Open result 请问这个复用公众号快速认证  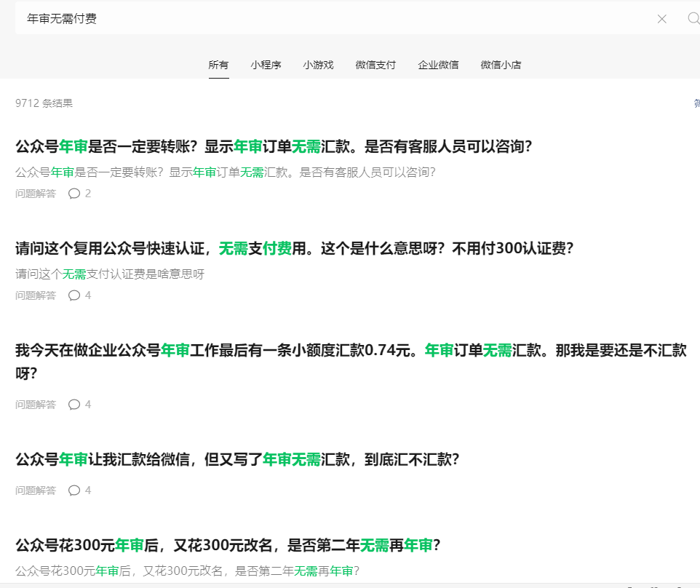pyautogui.click(x=294, y=248)
